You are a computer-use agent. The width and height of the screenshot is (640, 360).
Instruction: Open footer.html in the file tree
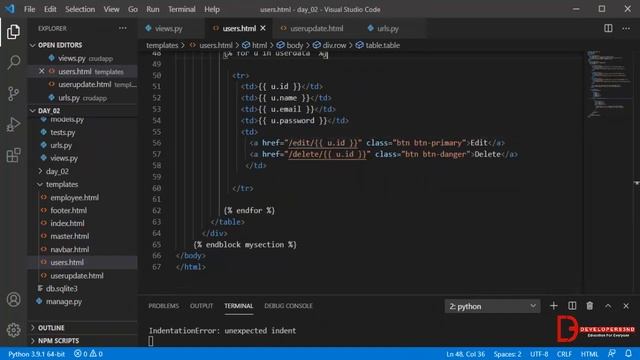(x=68, y=211)
